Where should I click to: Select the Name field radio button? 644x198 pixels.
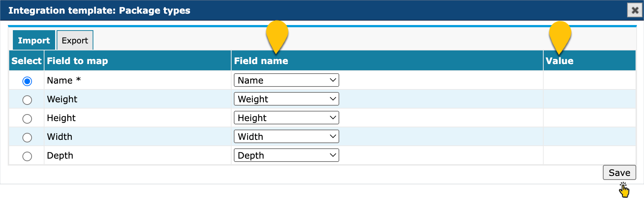[27, 81]
